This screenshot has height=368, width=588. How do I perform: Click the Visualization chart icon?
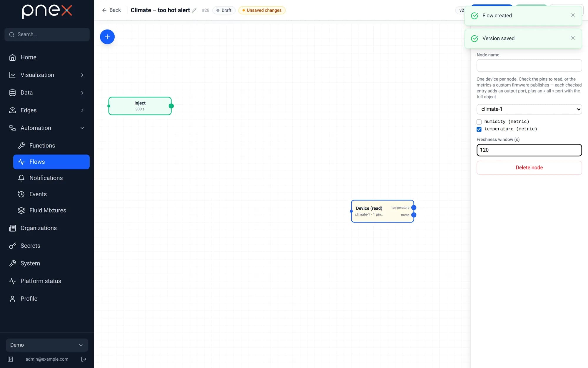12,75
